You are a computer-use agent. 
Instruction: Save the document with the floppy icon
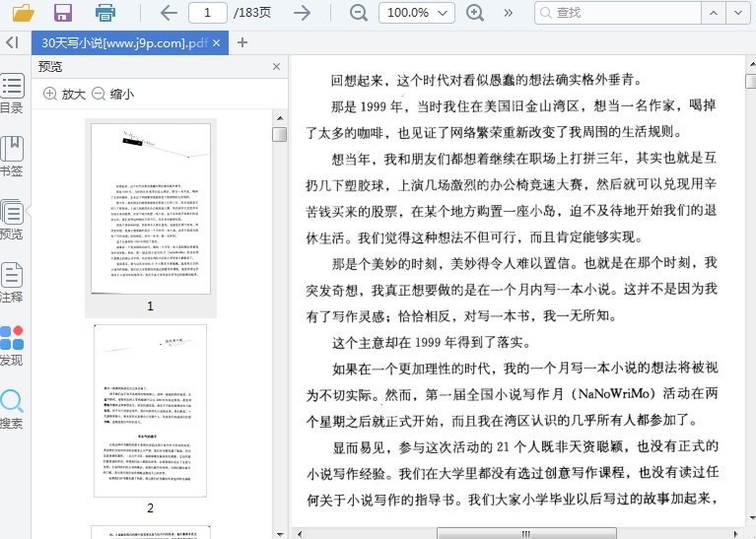click(63, 13)
